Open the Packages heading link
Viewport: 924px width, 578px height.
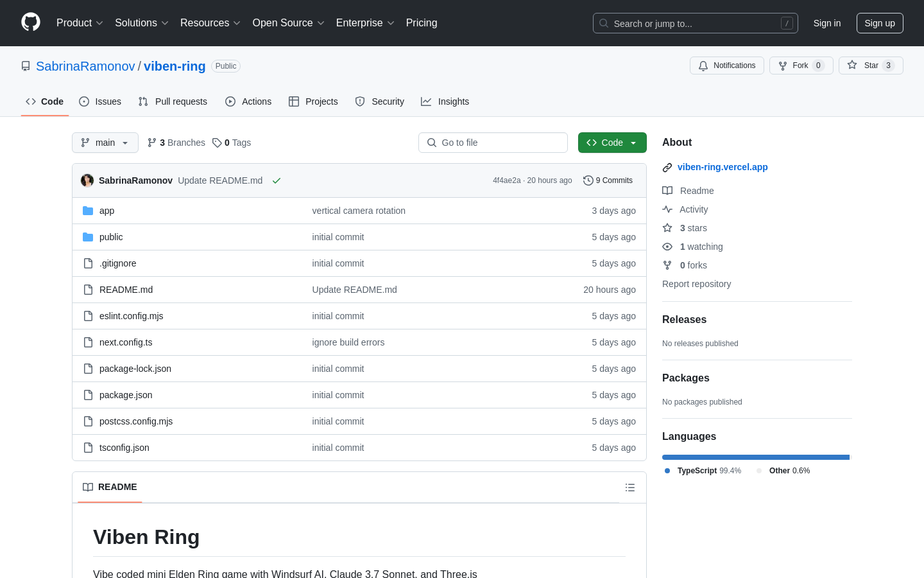[686, 378]
